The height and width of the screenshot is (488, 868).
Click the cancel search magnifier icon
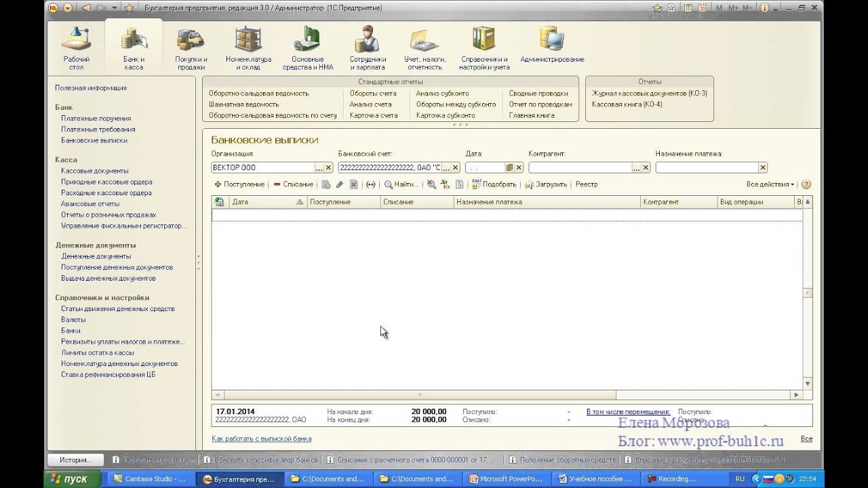coord(431,184)
